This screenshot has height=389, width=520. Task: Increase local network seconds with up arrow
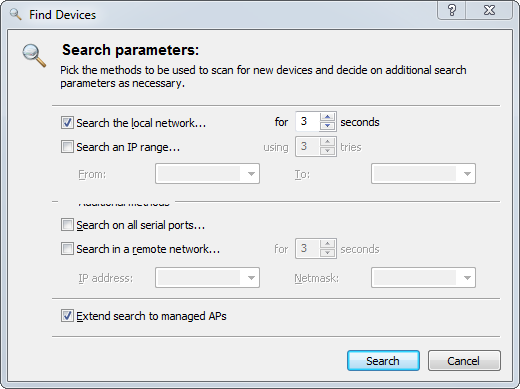pyautogui.click(x=327, y=117)
